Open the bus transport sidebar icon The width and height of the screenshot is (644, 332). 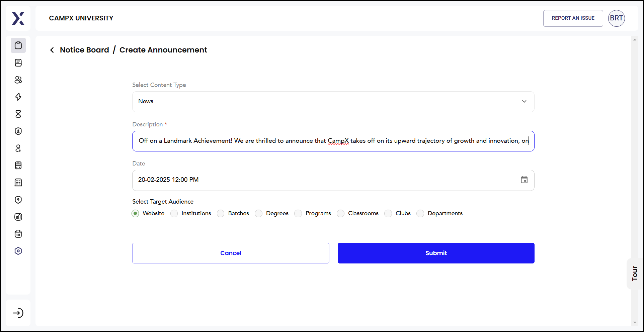[18, 165]
